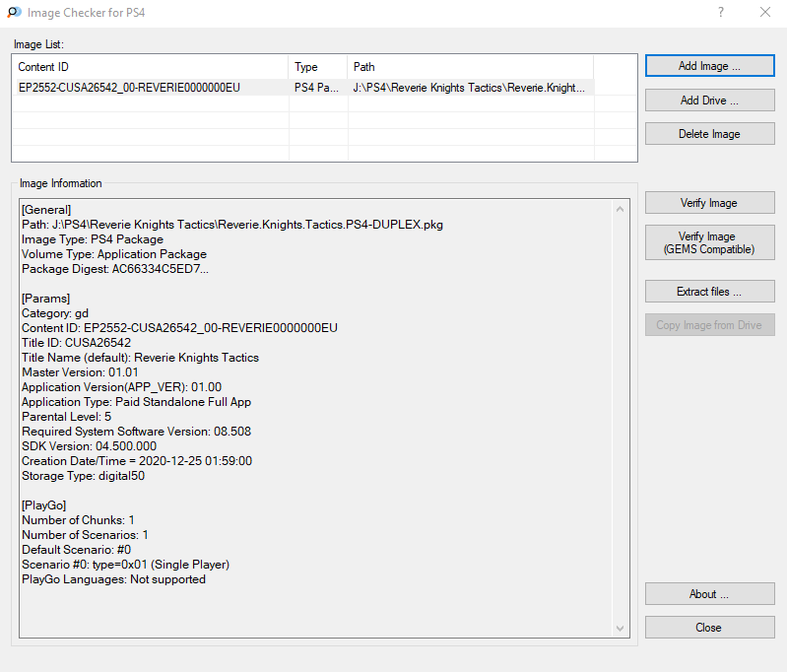Open Extract files dialog
Viewport: 787px width, 672px height.
pos(710,292)
